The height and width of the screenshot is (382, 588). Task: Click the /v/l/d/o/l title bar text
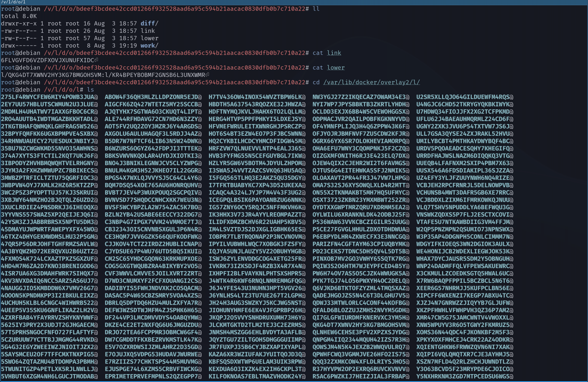click(x=13, y=2)
